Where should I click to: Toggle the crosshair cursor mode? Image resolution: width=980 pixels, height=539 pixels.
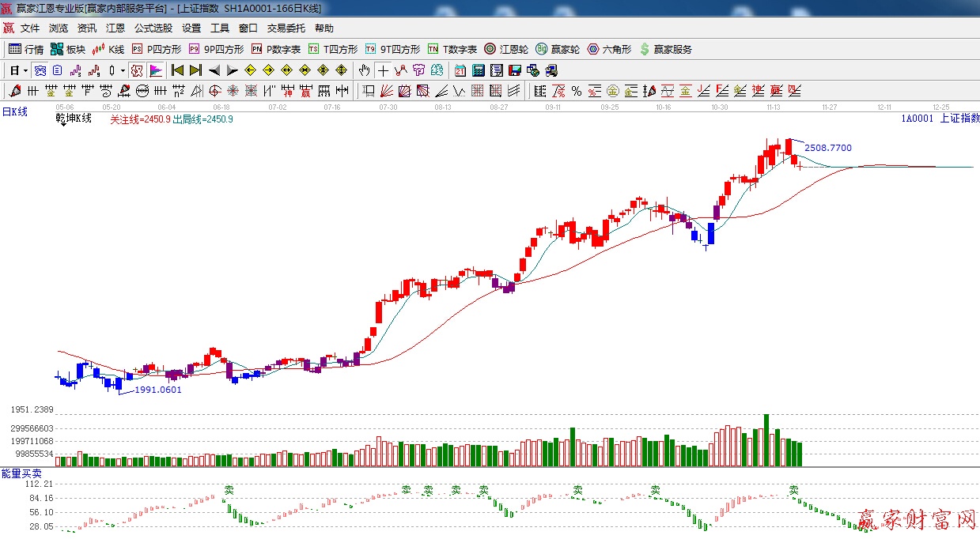384,70
